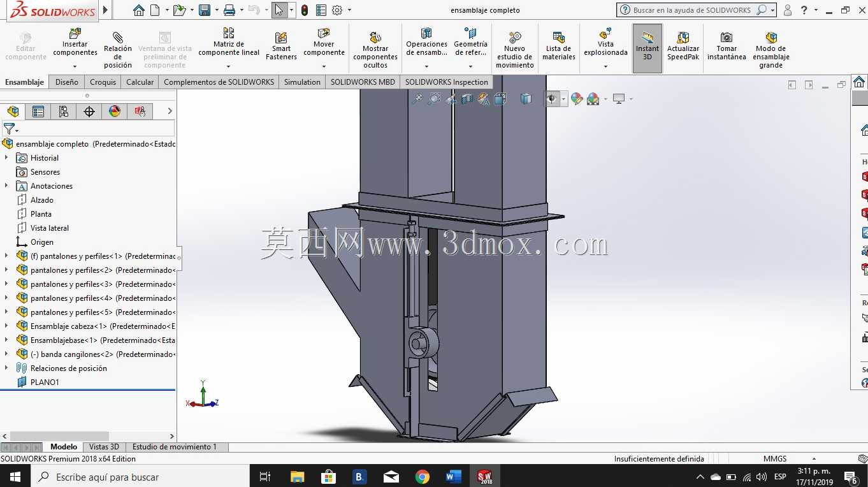
Task: Open the ConfigurationManager tab
Action: [64, 112]
